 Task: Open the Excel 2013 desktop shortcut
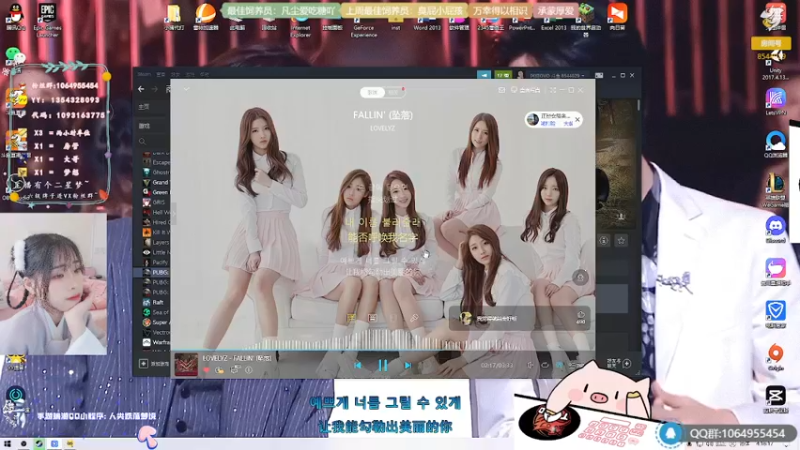point(554,23)
